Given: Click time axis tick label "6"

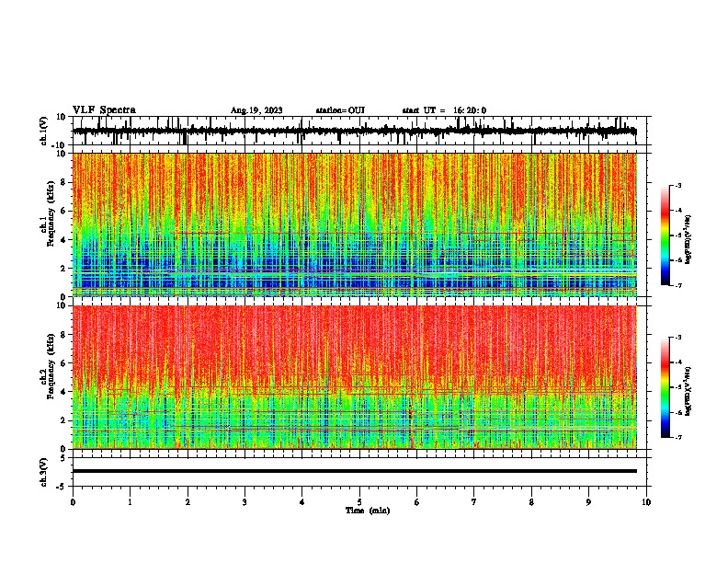Looking at the screenshot, I should tap(417, 502).
